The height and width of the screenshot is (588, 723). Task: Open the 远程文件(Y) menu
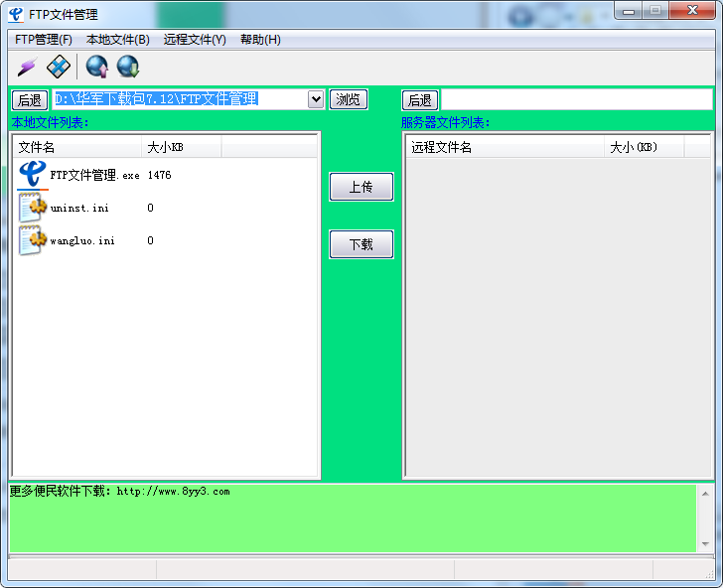pyautogui.click(x=195, y=40)
